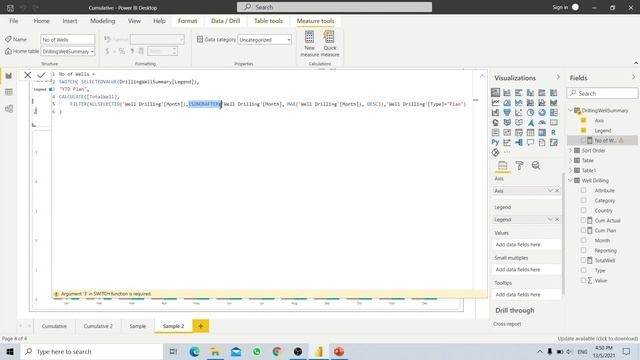Open the Data / Drill ribbon tab
Screen dimensions: 640x360
coord(225,21)
